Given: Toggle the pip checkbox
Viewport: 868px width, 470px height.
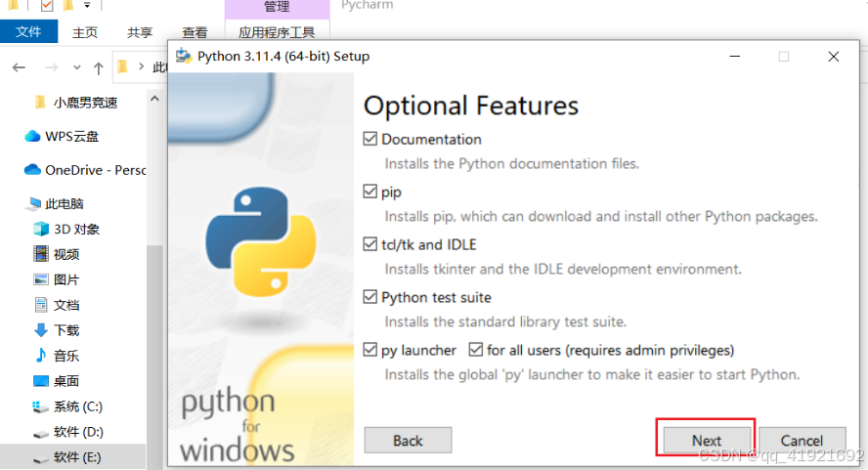Looking at the screenshot, I should (x=370, y=191).
